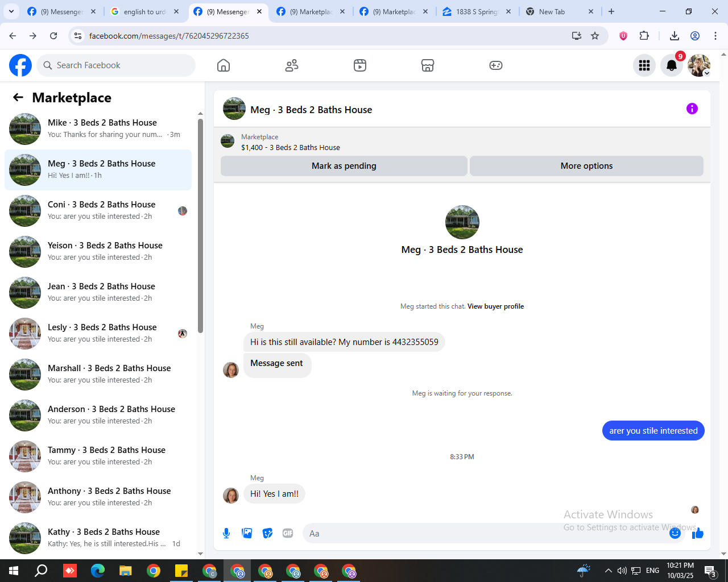The width and height of the screenshot is (728, 582).
Task: Open Windows Search on the taskbar
Action: [x=41, y=571]
